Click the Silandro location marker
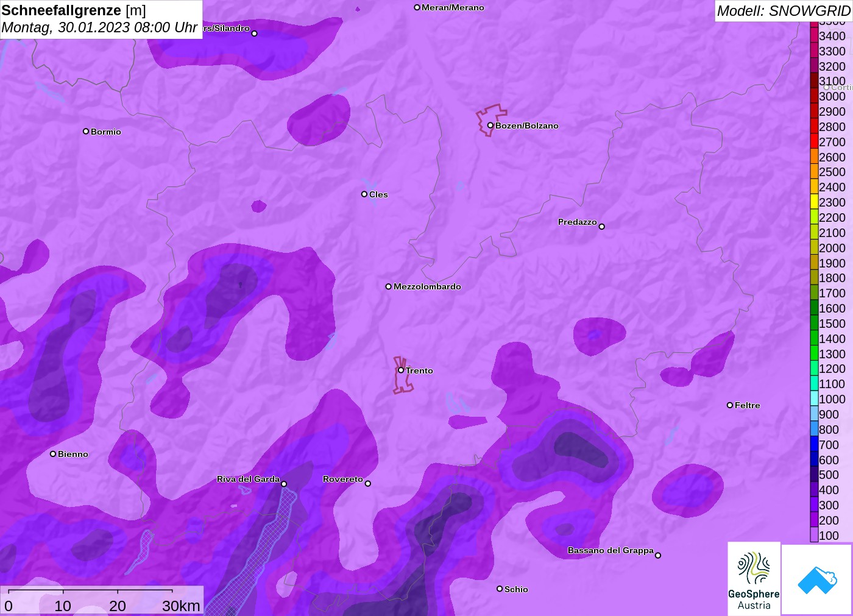The height and width of the screenshot is (616, 853). click(255, 33)
